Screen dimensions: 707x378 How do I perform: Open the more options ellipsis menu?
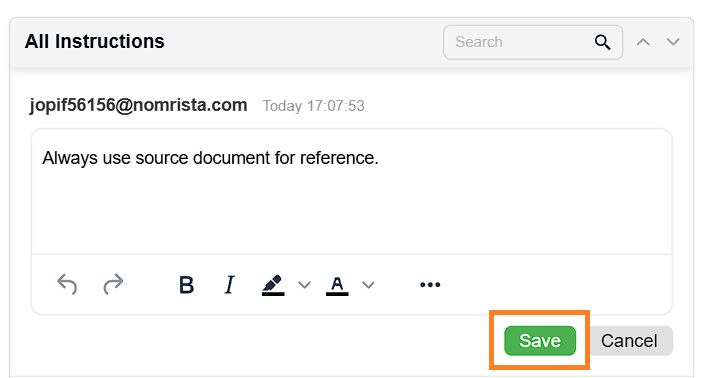click(x=430, y=285)
